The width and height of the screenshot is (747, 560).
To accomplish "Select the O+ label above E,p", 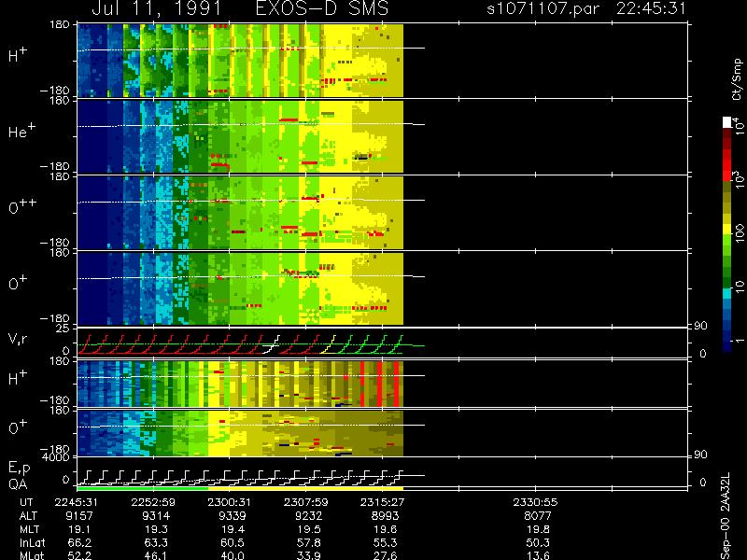I will pyautogui.click(x=18, y=427).
